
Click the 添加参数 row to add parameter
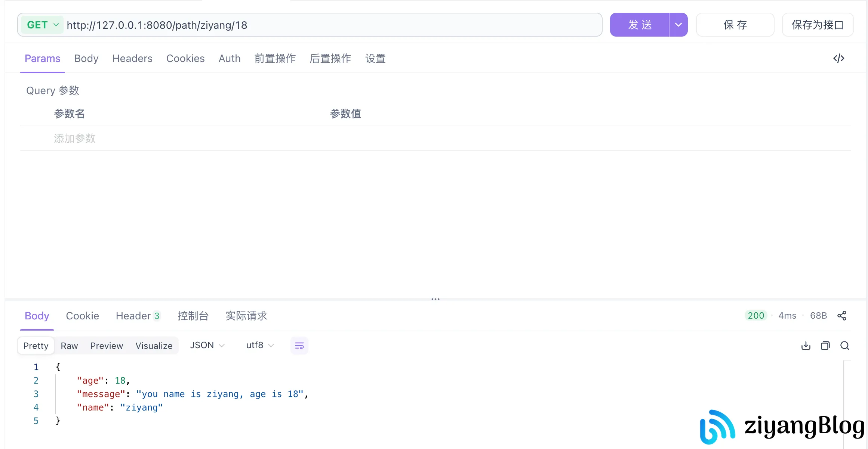pyautogui.click(x=75, y=138)
